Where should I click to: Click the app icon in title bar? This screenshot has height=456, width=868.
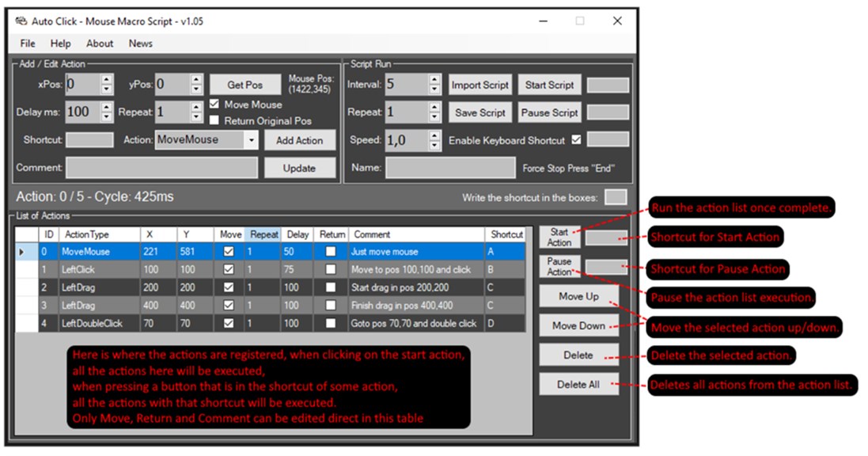point(21,21)
